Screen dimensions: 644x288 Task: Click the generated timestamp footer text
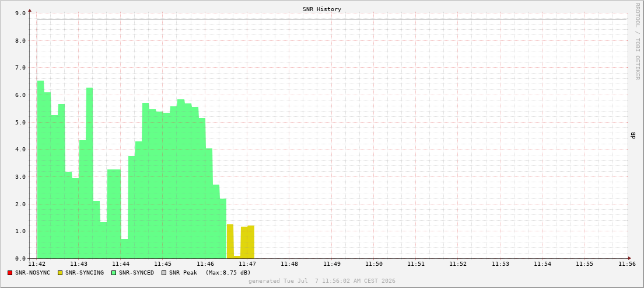click(321, 280)
